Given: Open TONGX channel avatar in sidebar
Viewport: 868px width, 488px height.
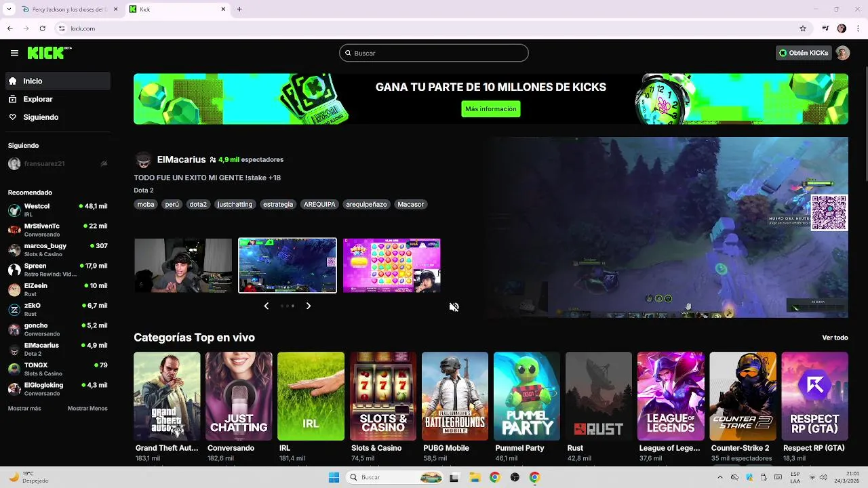Looking at the screenshot, I should point(14,369).
